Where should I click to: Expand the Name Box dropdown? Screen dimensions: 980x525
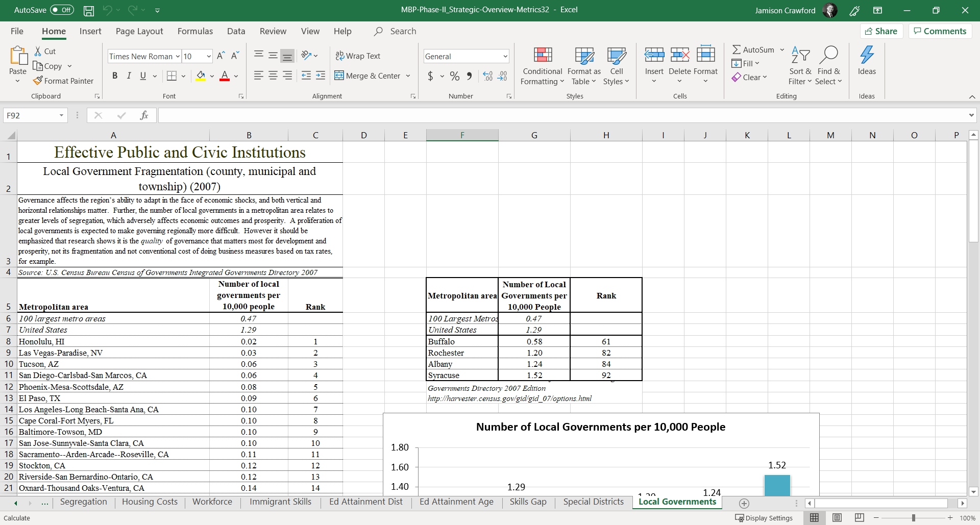pyautogui.click(x=61, y=115)
